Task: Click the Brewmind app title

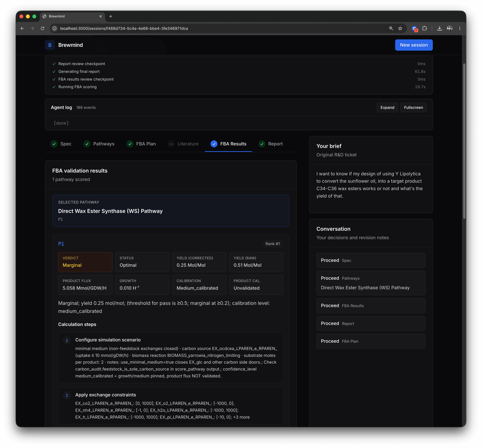Action: pos(71,45)
